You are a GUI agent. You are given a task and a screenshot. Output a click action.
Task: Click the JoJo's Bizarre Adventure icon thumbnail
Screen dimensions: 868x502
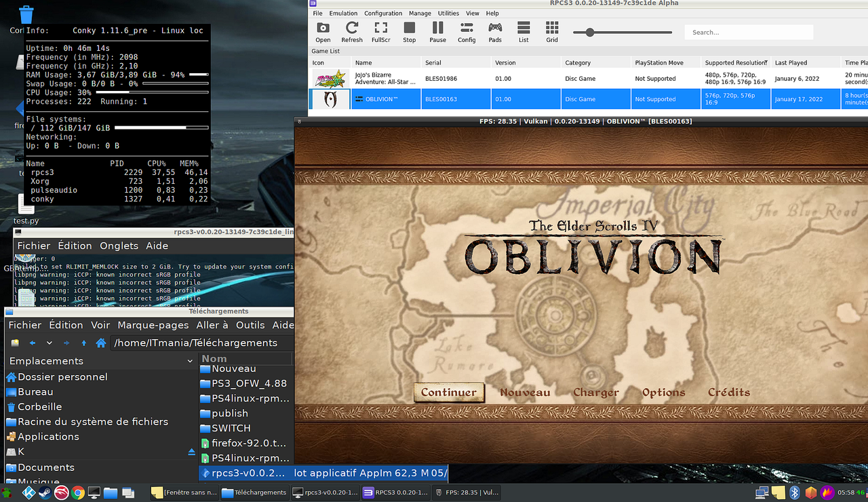(330, 79)
